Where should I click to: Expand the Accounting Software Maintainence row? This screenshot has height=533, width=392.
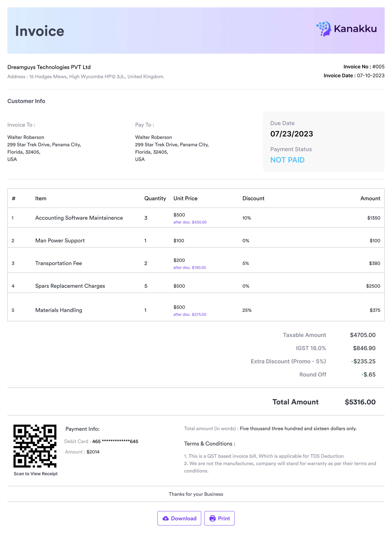tap(79, 218)
